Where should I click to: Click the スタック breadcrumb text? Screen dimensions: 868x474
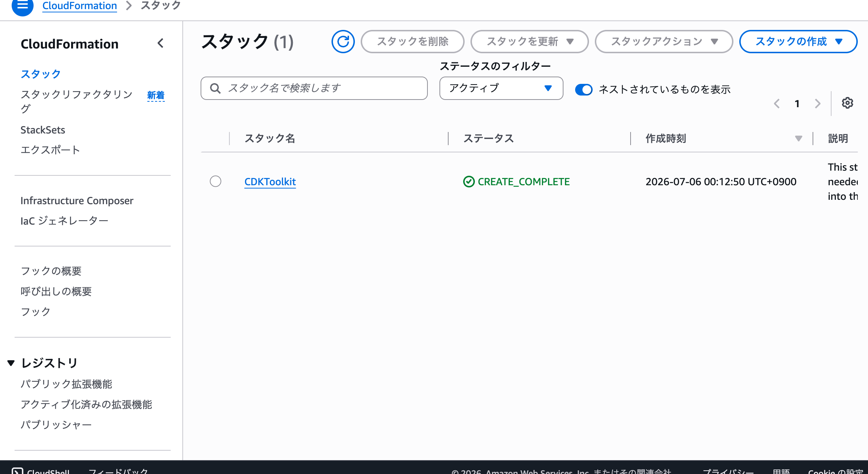coord(161,5)
